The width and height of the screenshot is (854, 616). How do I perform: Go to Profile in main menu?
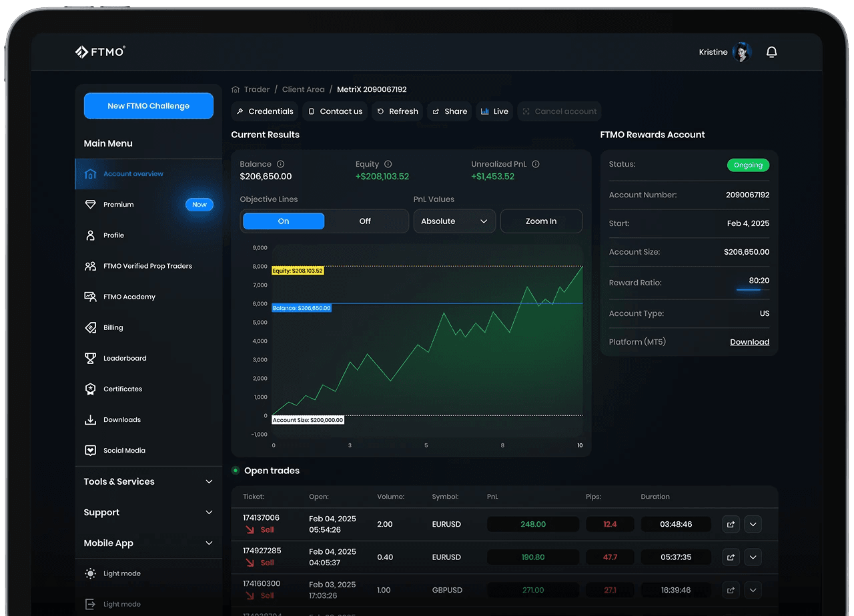click(x=148, y=235)
